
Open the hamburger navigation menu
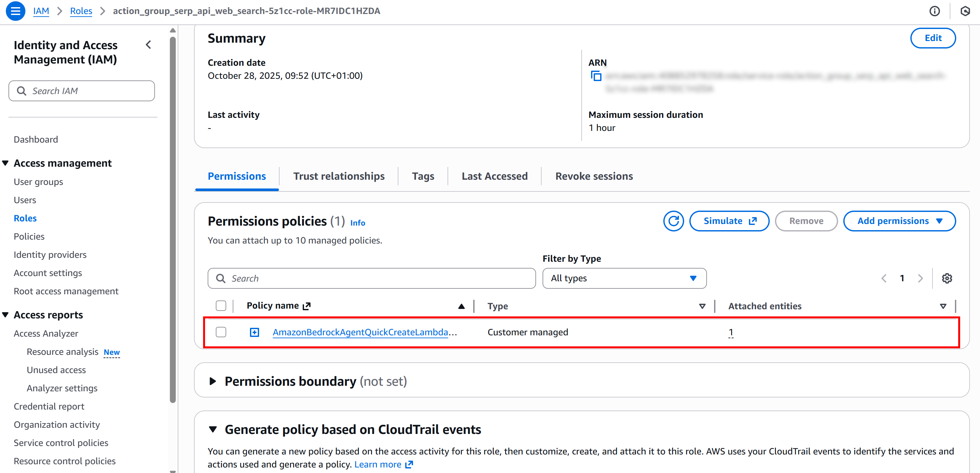click(15, 11)
